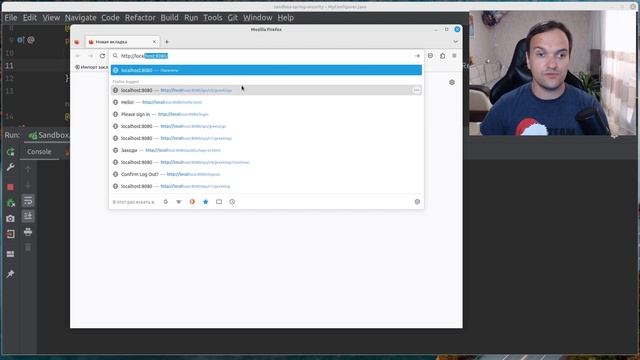Image resolution: width=640 pixels, height=360 pixels.
Task: Click the Firefox View icon left of the tab
Action: point(77,42)
